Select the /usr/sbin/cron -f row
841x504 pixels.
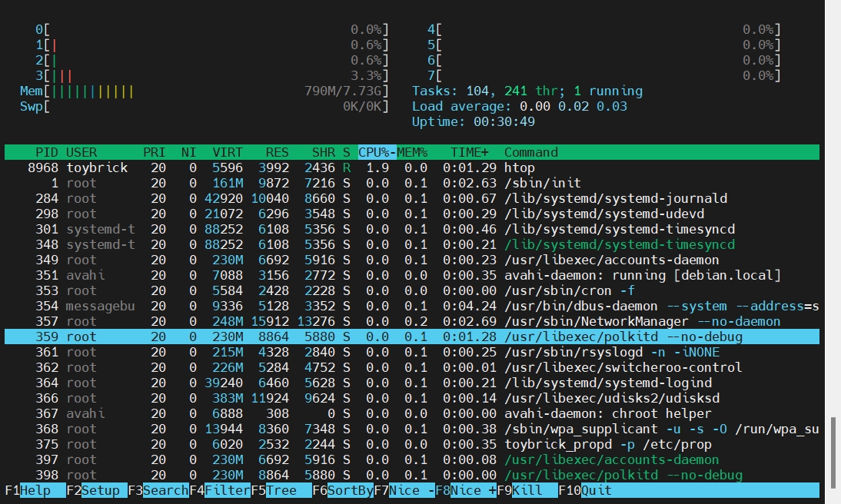coord(412,290)
